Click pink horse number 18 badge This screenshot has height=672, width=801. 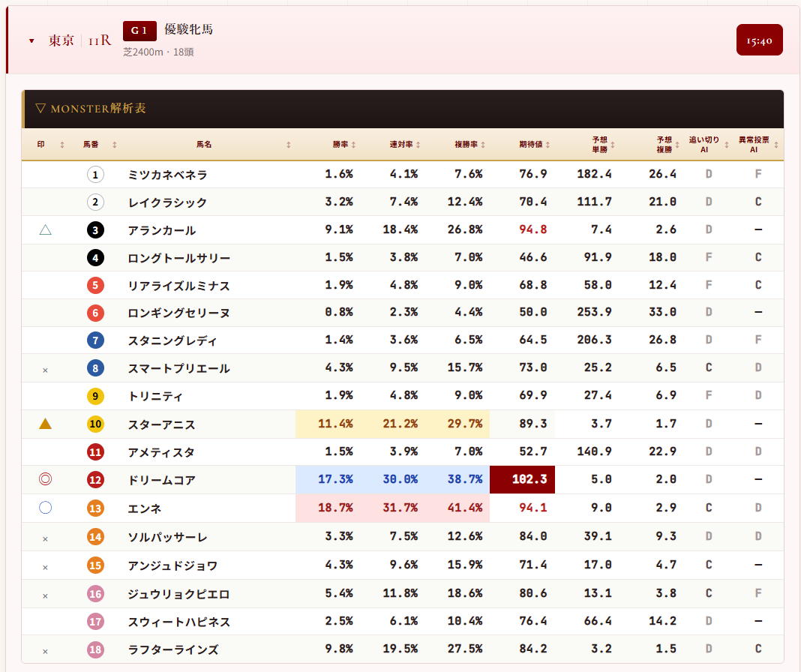pyautogui.click(x=95, y=649)
